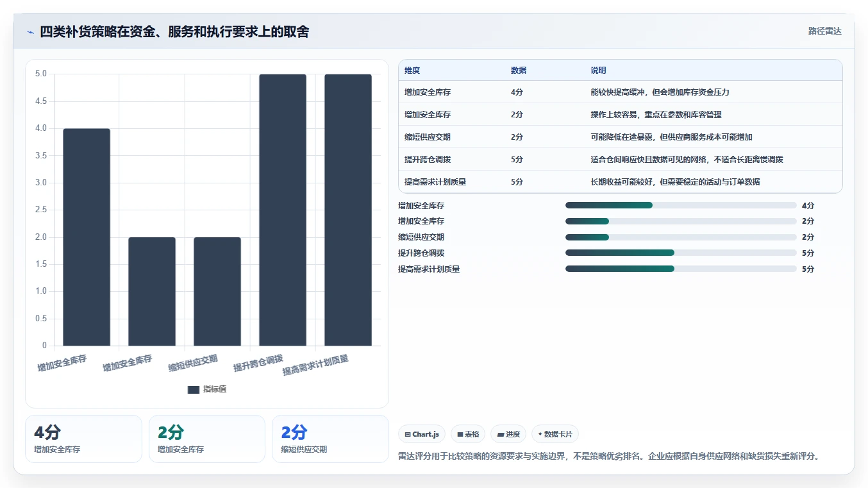
Task: Click the 提高需求计划质量 x-axis label
Action: coord(316,365)
